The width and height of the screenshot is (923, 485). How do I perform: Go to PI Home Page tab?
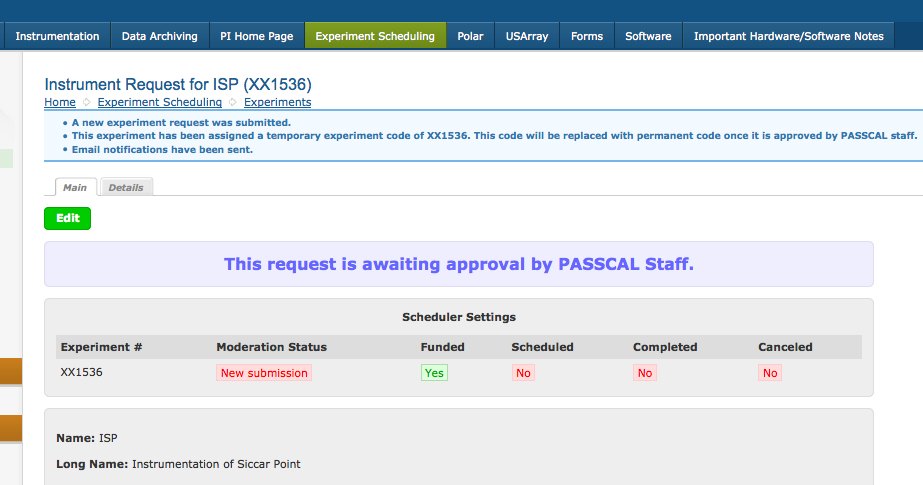coord(257,36)
